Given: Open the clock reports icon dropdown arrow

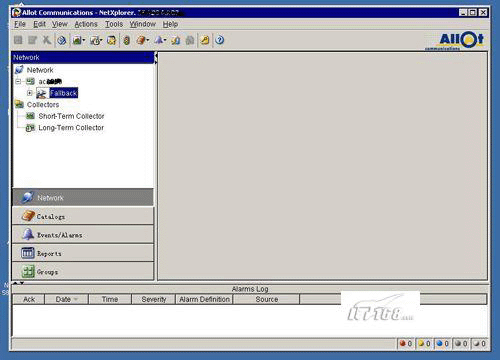Looking at the screenshot, I should coord(101,40).
